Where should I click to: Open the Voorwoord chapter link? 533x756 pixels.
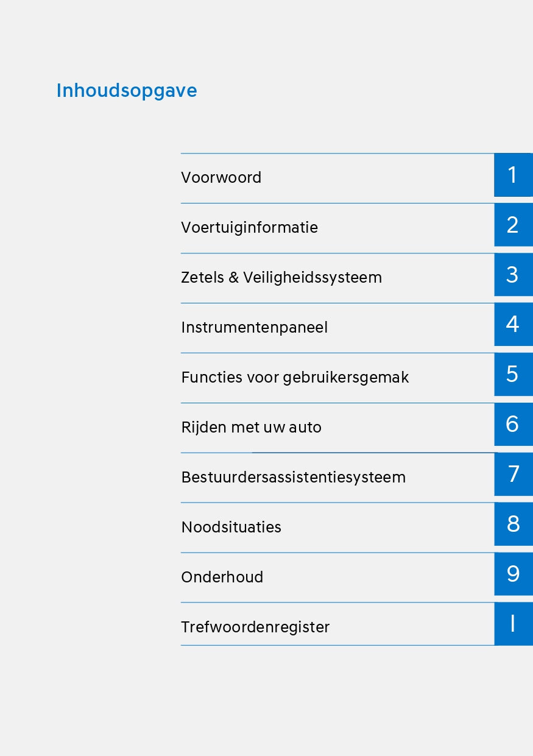click(221, 177)
